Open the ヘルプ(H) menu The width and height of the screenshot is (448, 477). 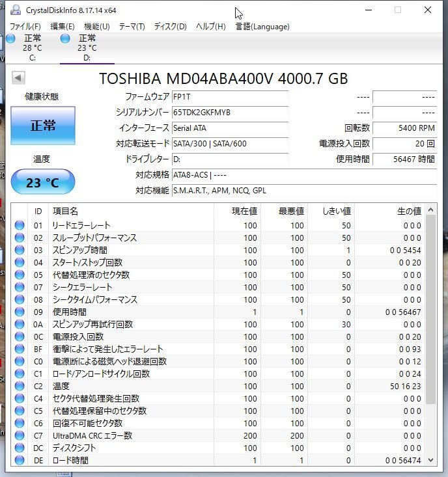tap(210, 27)
